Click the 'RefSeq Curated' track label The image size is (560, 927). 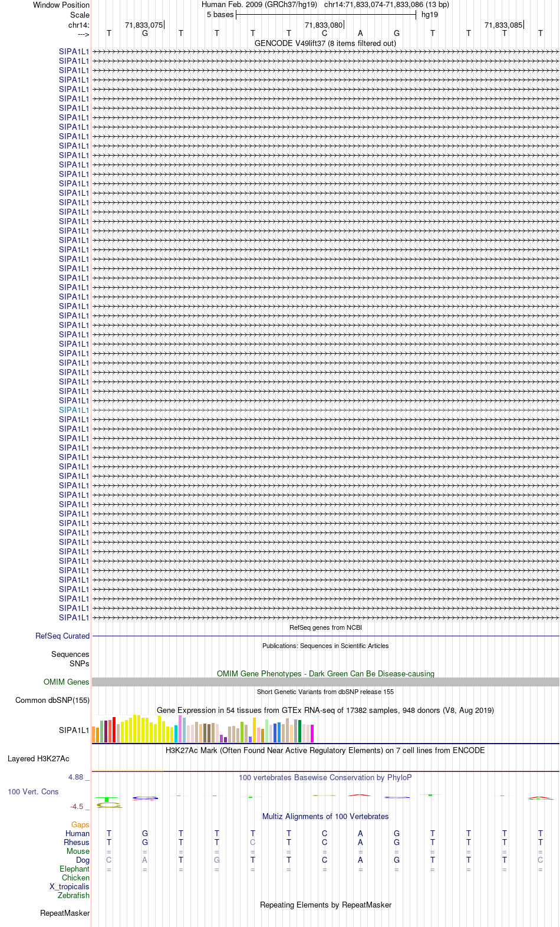point(62,636)
